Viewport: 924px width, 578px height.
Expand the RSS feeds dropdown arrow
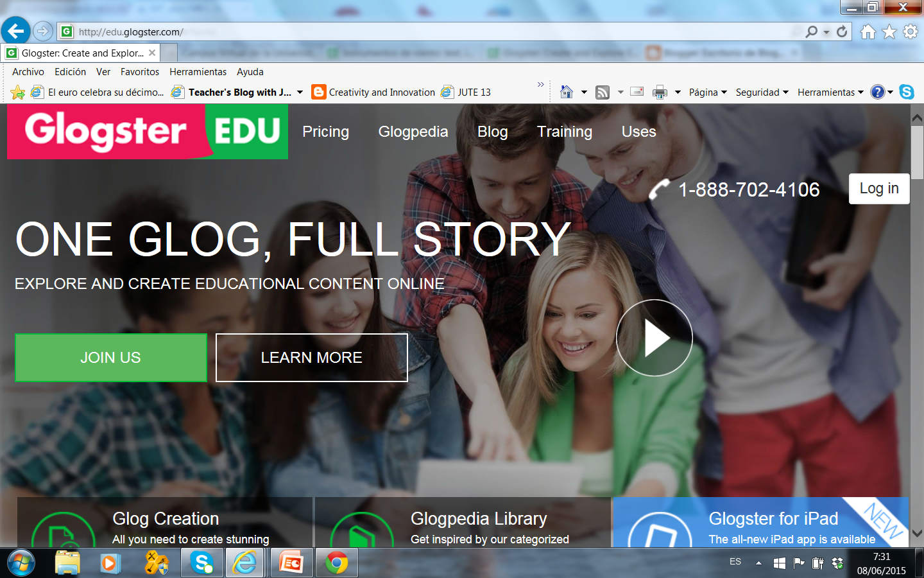(620, 92)
